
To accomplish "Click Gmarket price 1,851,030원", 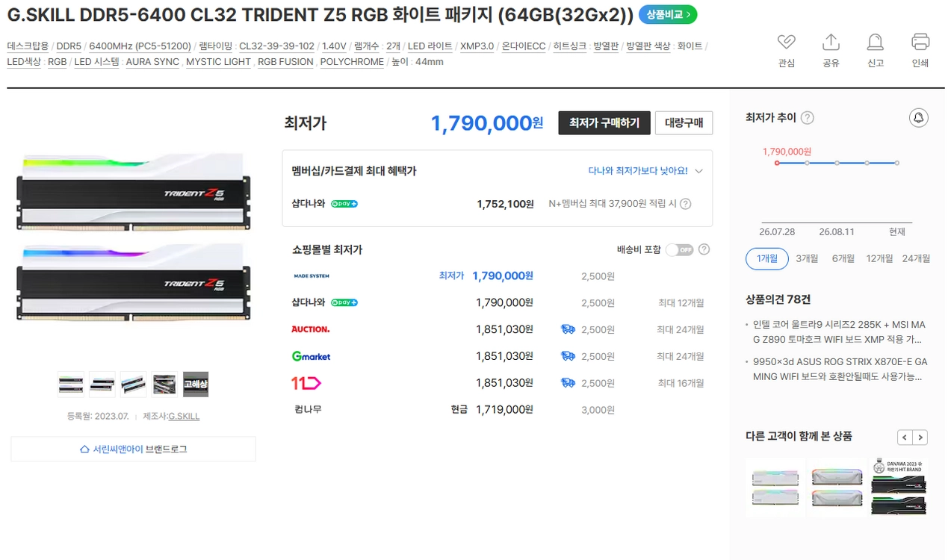I will pyautogui.click(x=504, y=356).
